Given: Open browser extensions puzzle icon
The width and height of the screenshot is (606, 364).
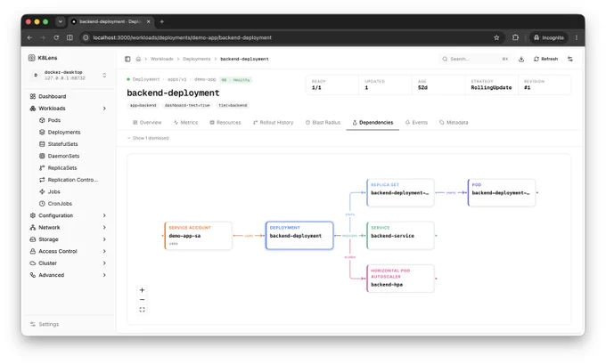Looking at the screenshot, I should click(516, 38).
